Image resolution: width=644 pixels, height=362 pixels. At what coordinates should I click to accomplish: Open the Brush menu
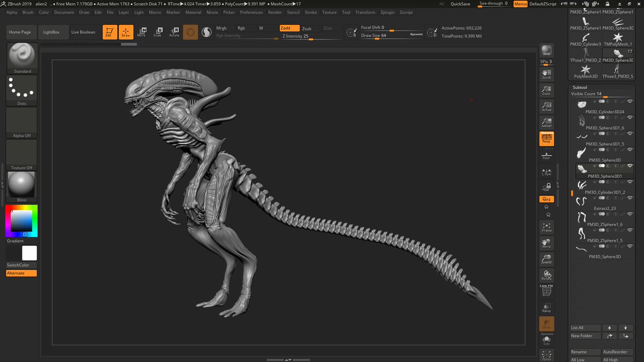click(x=27, y=12)
